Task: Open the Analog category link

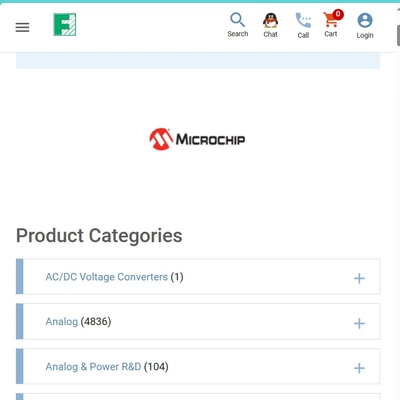Action: [x=61, y=322]
